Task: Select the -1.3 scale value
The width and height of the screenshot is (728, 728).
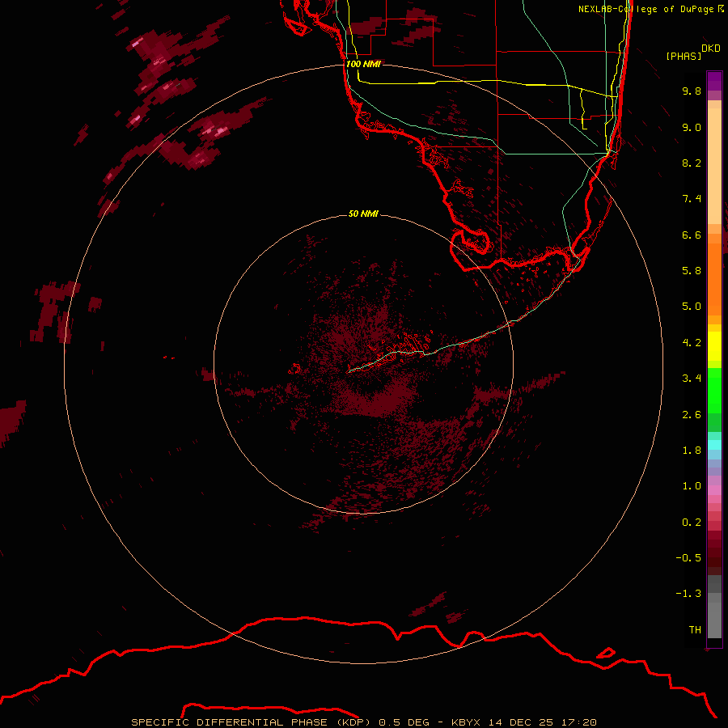Action: [688, 594]
